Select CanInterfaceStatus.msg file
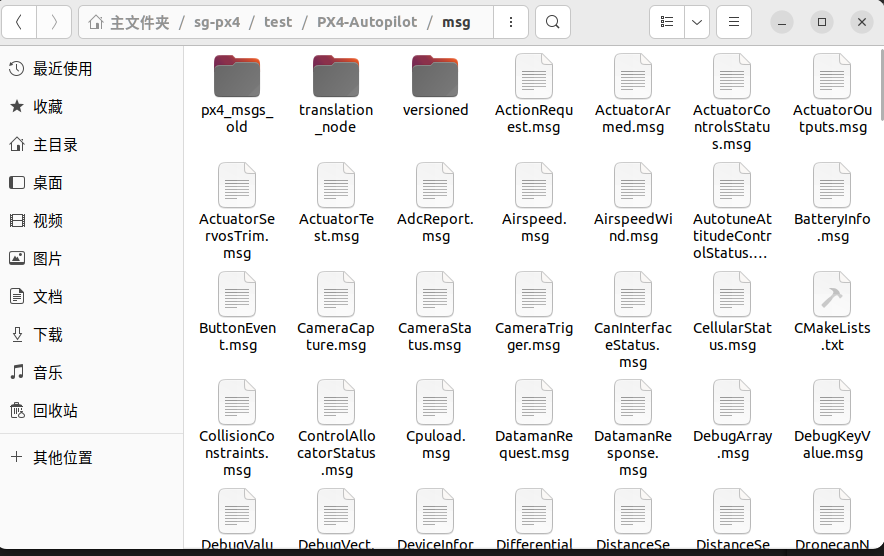Screen dimensions: 884x556 633,320
